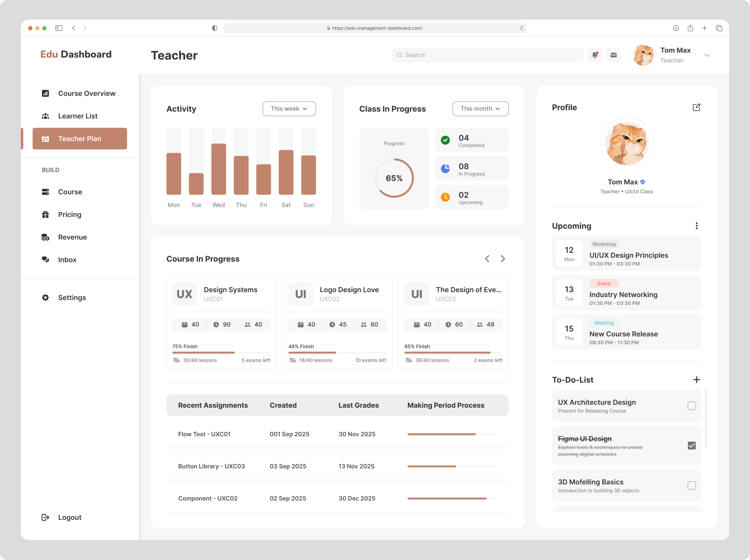Open the Inbox chat icon
The height and width of the screenshot is (560, 750).
pyautogui.click(x=45, y=260)
